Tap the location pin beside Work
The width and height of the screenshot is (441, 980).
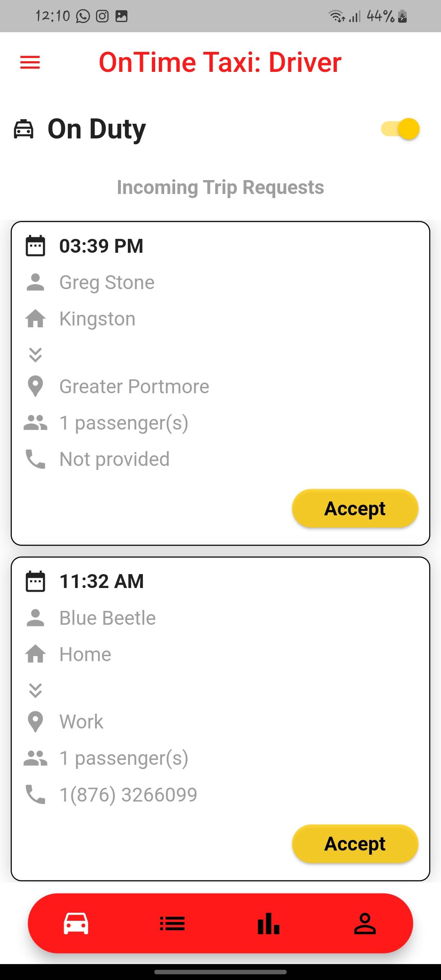click(36, 722)
